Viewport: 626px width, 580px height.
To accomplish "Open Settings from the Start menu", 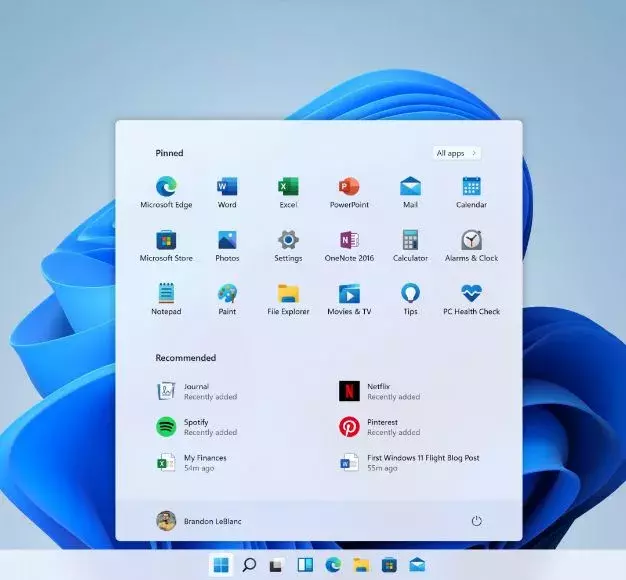I will (288, 245).
